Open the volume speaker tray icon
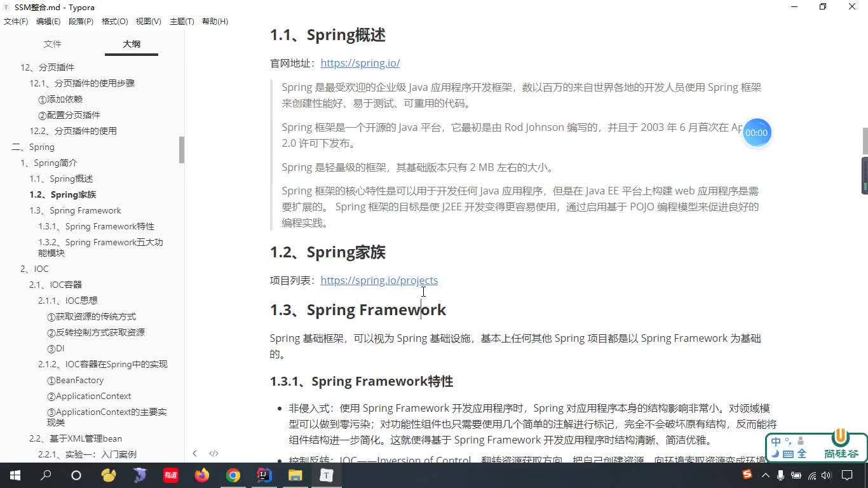Viewport: 868px width, 488px height. click(x=826, y=475)
